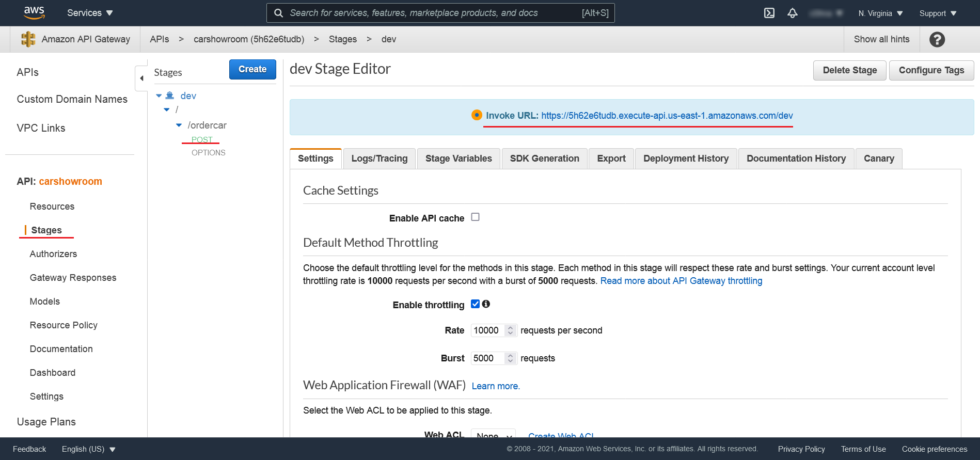Open the AWS home logo

[x=34, y=13]
